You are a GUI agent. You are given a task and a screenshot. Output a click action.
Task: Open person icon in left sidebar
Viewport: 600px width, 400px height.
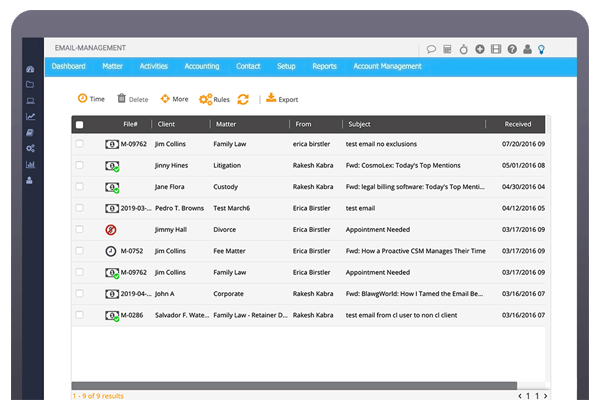coord(29,180)
